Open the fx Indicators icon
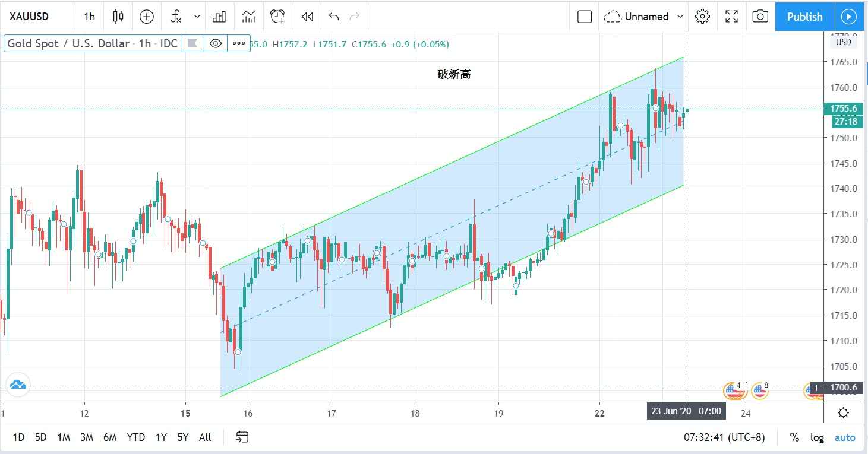This screenshot has width=868, height=454. [176, 17]
